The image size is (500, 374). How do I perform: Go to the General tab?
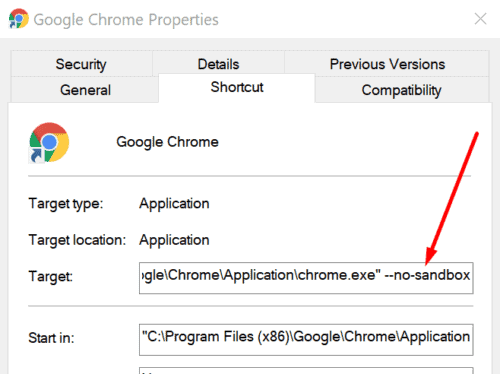click(85, 90)
